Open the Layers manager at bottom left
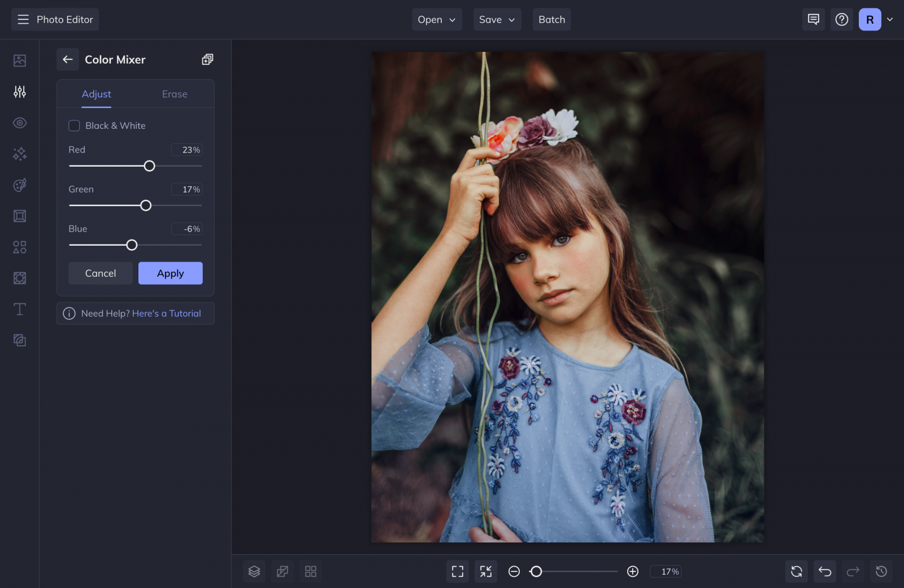Viewport: 904px width, 588px height. coord(254,571)
